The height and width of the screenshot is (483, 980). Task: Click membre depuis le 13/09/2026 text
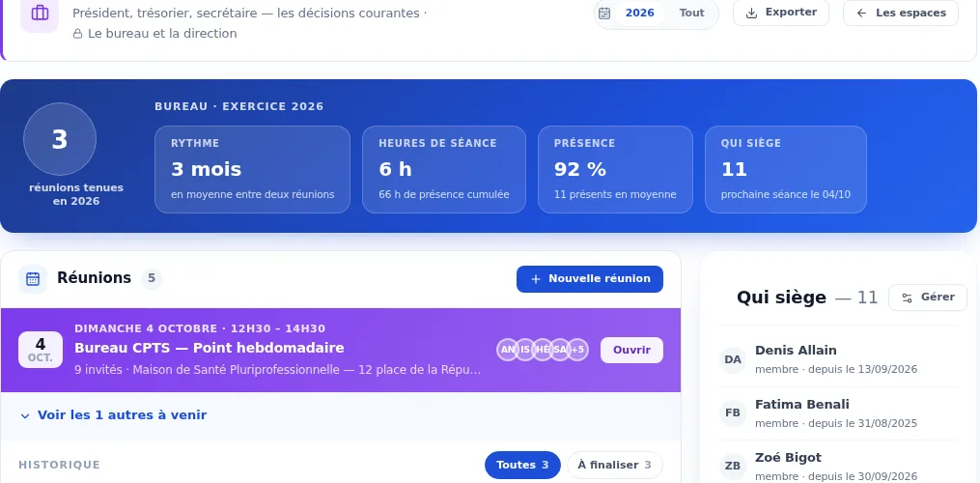click(836, 370)
